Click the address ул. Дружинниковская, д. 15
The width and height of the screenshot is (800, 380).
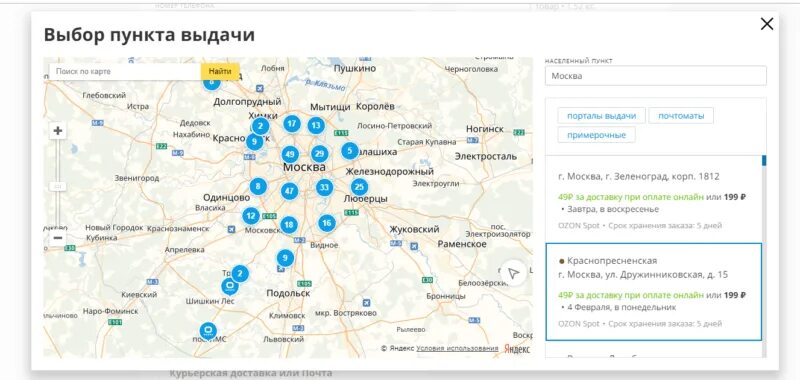pos(643,275)
